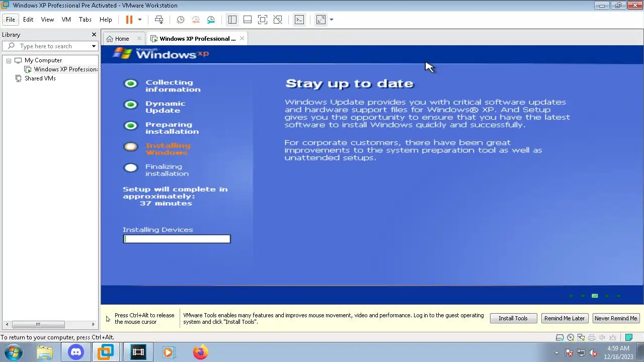
Task: Click Send Ctrl+Alt+Del toolbar icon
Action: 159,20
